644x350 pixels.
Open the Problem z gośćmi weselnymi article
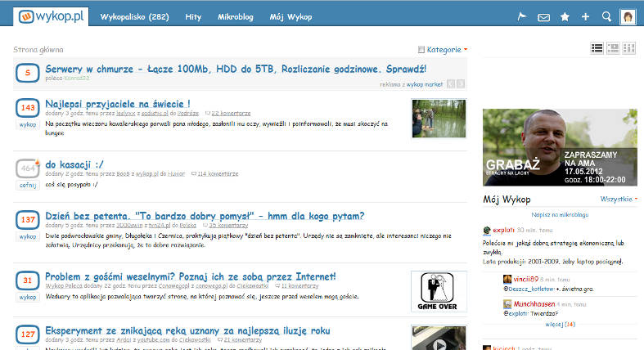190,276
